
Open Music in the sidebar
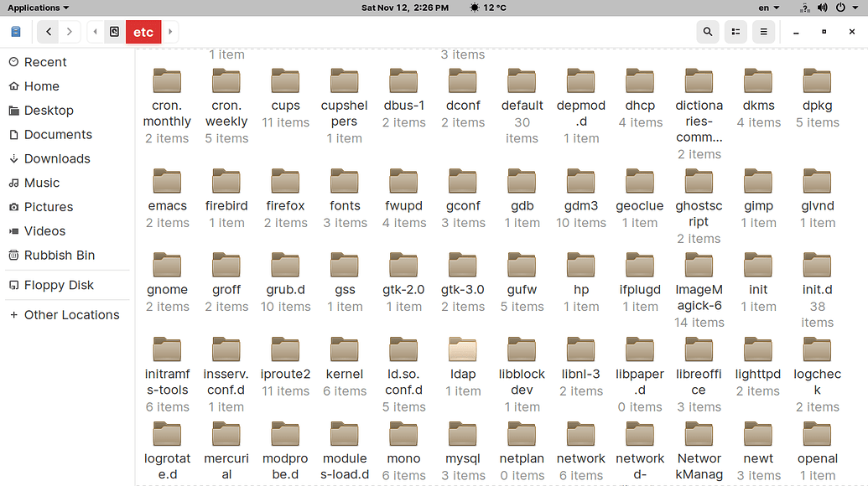pos(68,183)
